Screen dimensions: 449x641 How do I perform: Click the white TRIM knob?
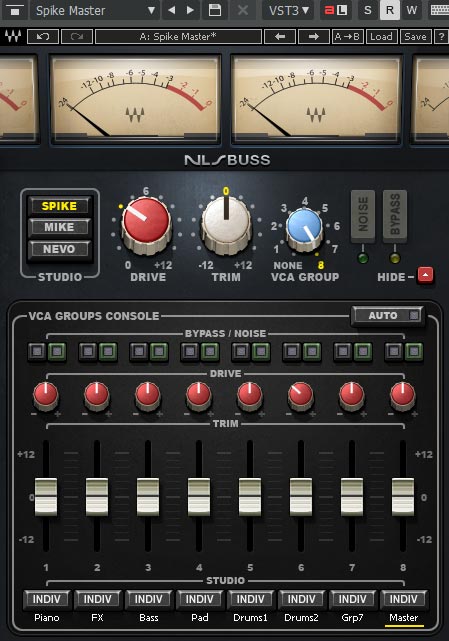click(226, 224)
